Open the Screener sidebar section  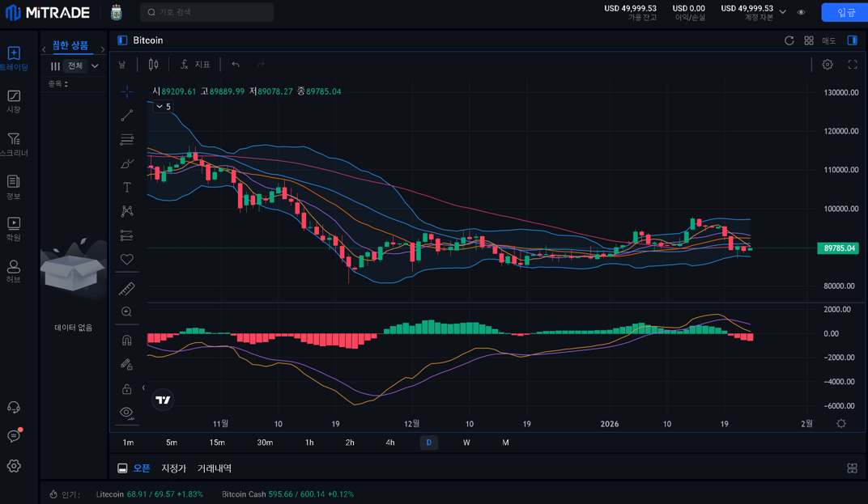14,145
